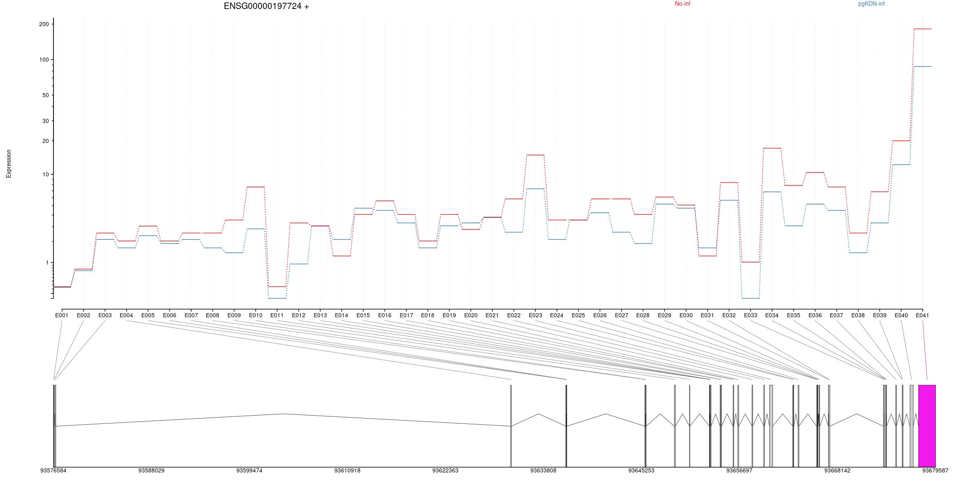Click exon label E027
This screenshot has height=490, width=980.
[x=621, y=315]
